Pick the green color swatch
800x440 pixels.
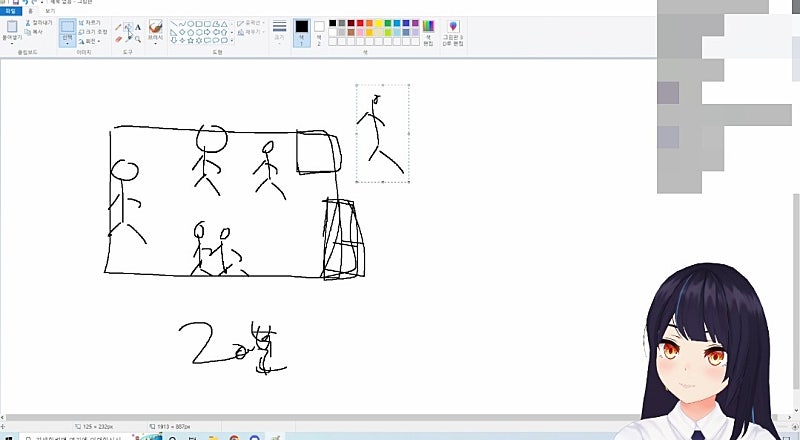[388, 23]
